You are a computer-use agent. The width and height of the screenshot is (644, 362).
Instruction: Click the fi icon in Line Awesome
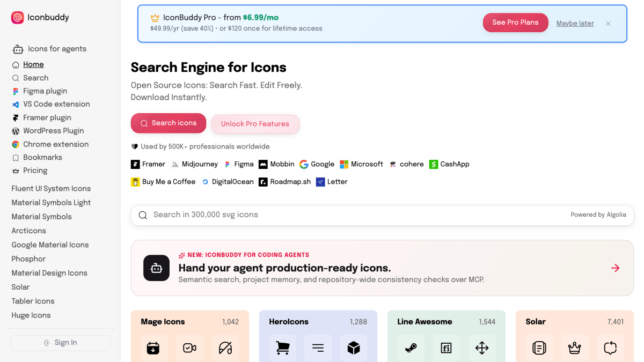(446, 348)
